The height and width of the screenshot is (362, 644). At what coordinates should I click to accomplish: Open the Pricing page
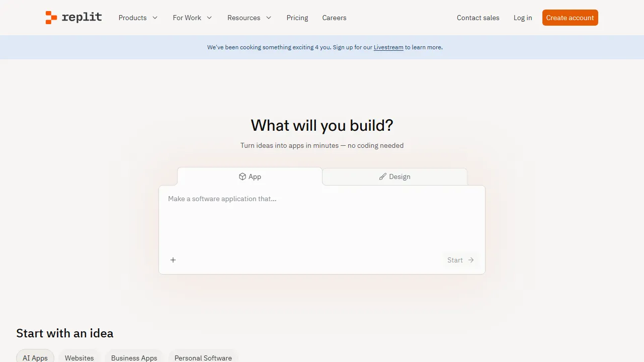tap(297, 18)
